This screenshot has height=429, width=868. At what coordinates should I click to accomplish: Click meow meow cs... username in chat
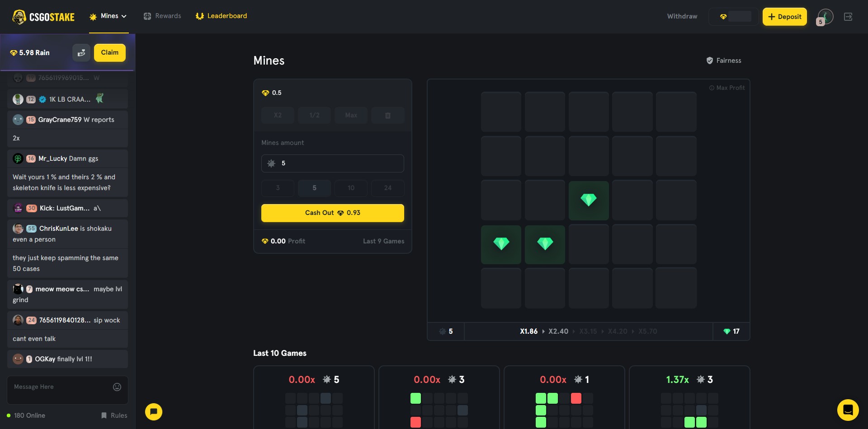click(x=62, y=289)
